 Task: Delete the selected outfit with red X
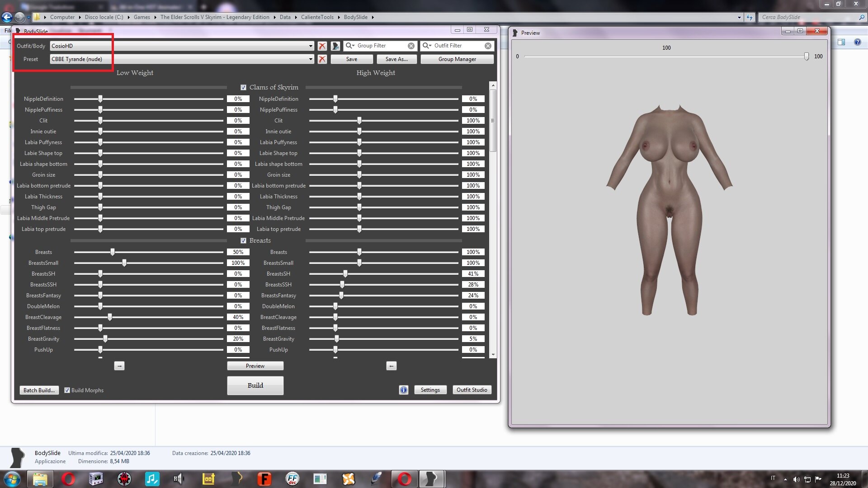322,46
